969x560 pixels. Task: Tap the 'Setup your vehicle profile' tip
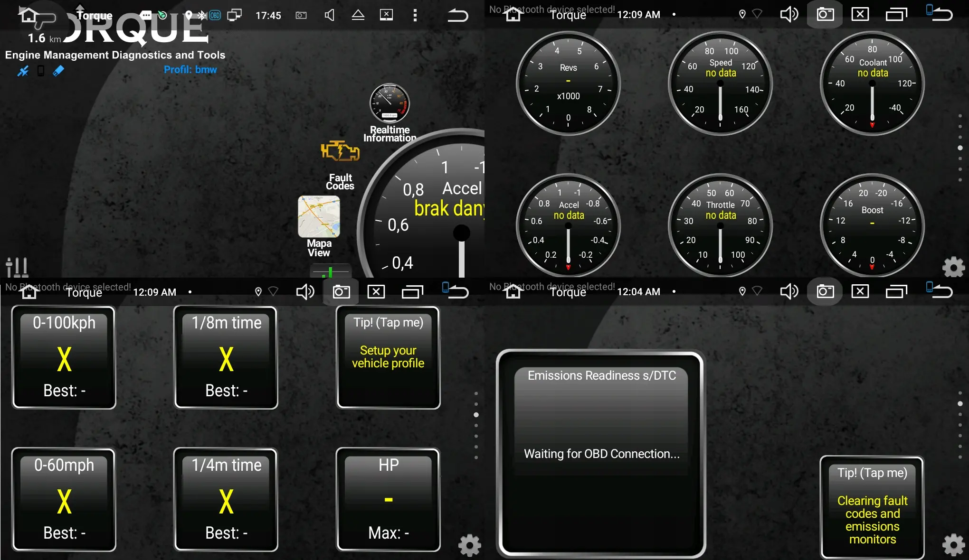tap(388, 357)
